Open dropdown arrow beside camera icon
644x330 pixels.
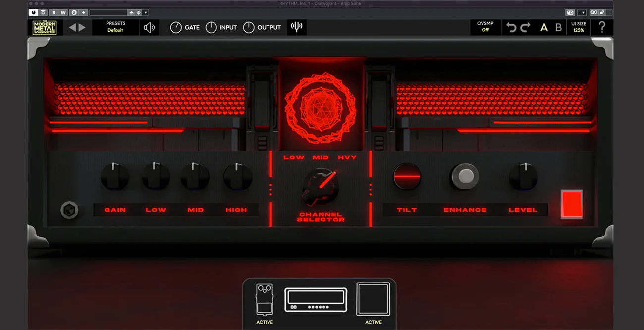tap(583, 12)
